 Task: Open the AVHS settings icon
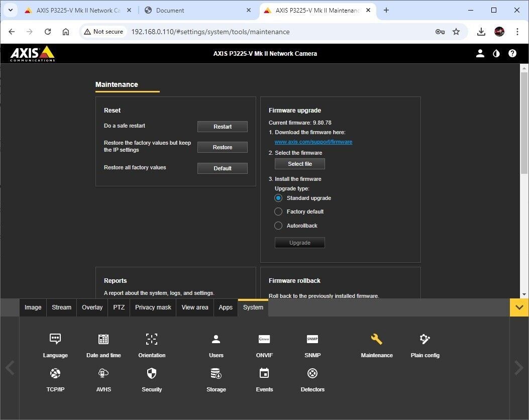coord(103,373)
